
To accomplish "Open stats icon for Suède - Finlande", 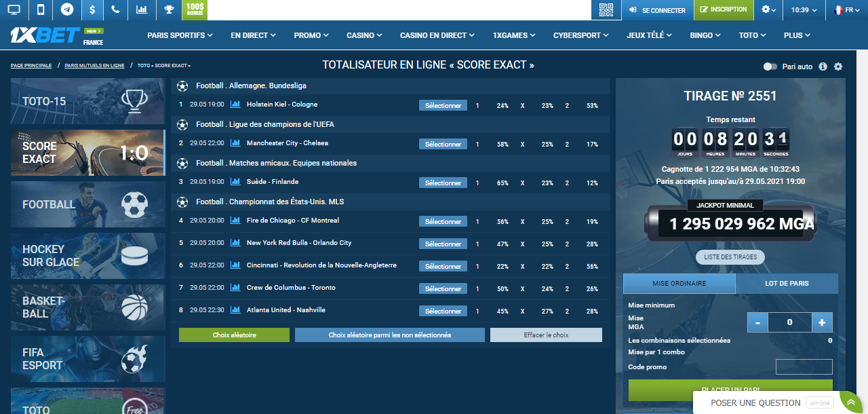I will [x=235, y=182].
